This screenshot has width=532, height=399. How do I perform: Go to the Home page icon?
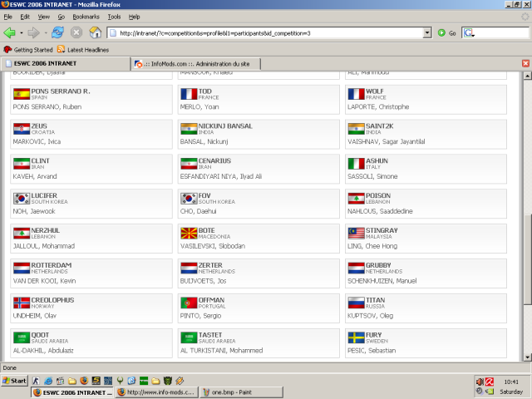pos(96,33)
